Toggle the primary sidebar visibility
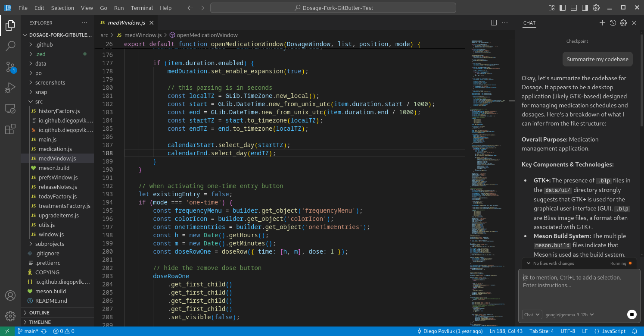The height and width of the screenshot is (336, 644). pyautogui.click(x=563, y=7)
